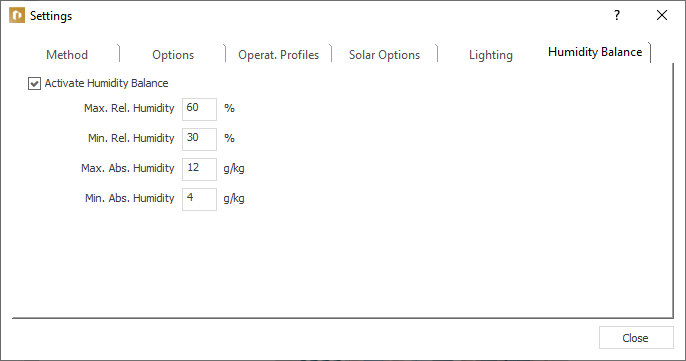
Task: Focus the Max. Rel. Humidity field showing 60
Action: (x=199, y=109)
